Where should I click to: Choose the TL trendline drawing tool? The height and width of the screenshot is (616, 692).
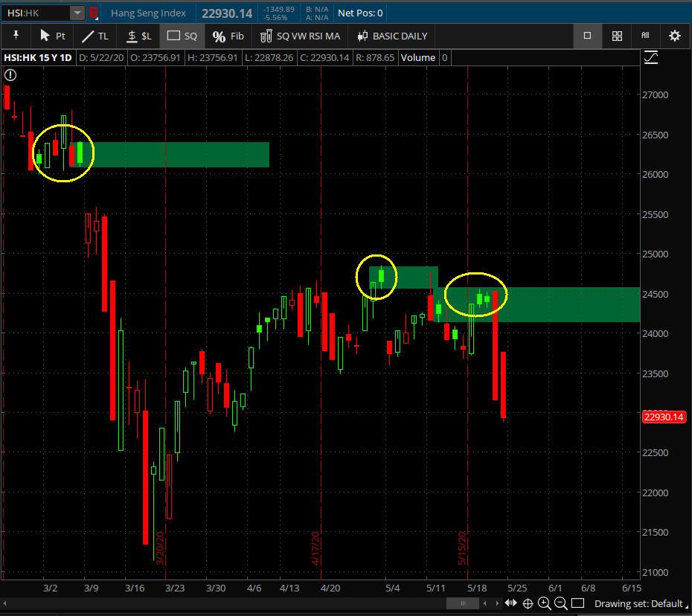click(94, 36)
